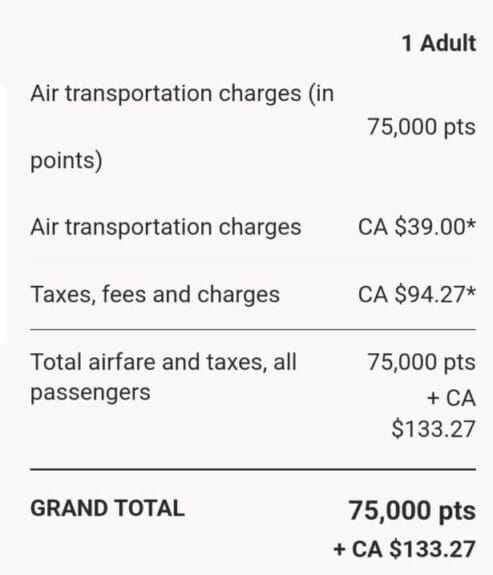Click the 1 Adult column header
This screenshot has height=575, width=493.
(439, 44)
